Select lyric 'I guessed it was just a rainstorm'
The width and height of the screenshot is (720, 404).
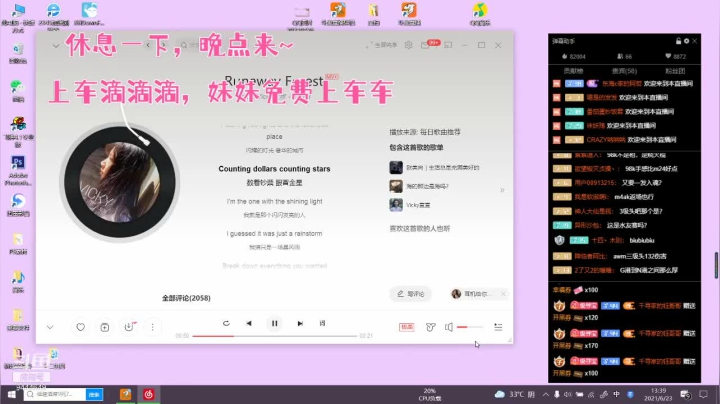(274, 233)
